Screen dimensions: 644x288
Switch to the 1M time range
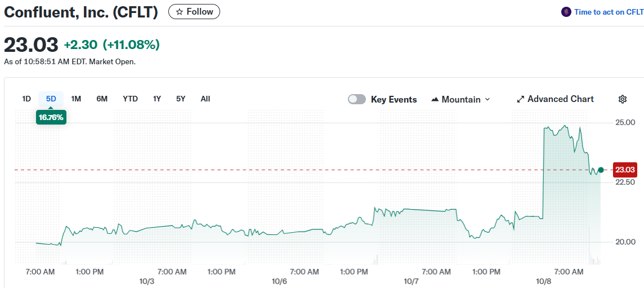click(x=76, y=99)
